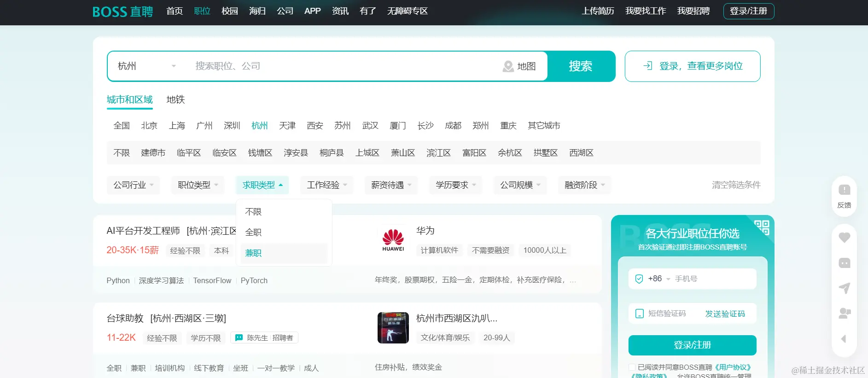Click 发送验证码 link

[725, 314]
